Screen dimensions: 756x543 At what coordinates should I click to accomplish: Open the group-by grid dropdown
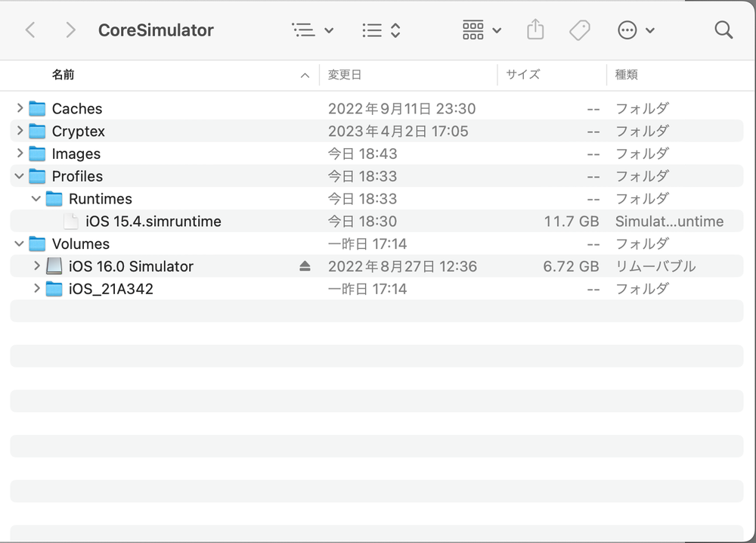[481, 30]
